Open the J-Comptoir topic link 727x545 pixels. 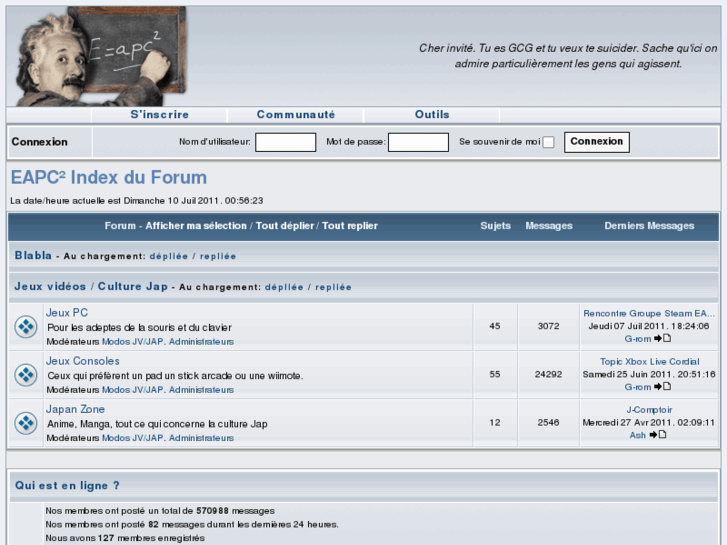tap(649, 410)
